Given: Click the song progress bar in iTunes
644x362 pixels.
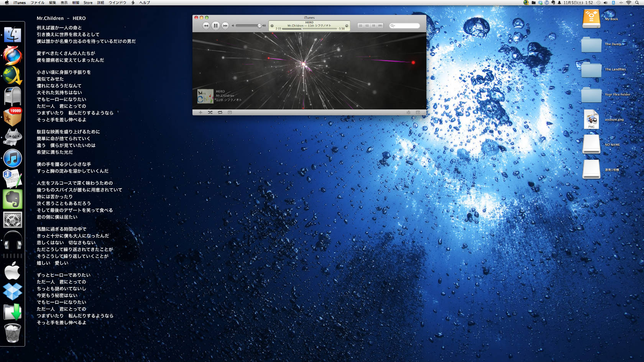Looking at the screenshot, I should click(x=309, y=29).
